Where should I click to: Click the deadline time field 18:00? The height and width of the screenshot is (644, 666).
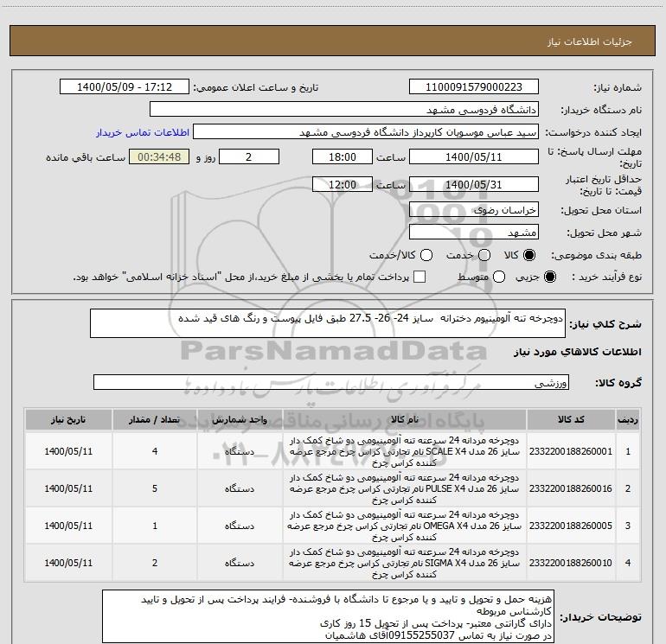(343, 156)
